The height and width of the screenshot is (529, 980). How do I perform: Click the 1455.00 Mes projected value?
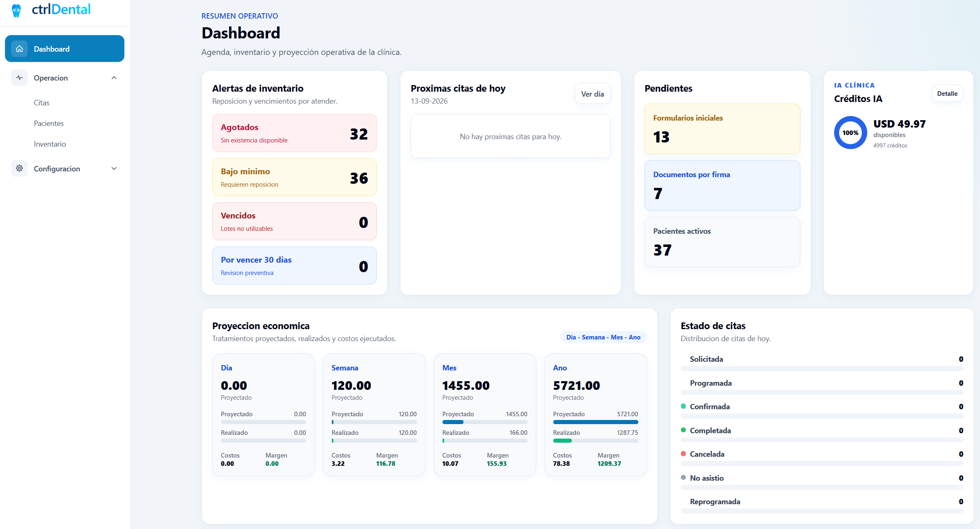pos(466,386)
